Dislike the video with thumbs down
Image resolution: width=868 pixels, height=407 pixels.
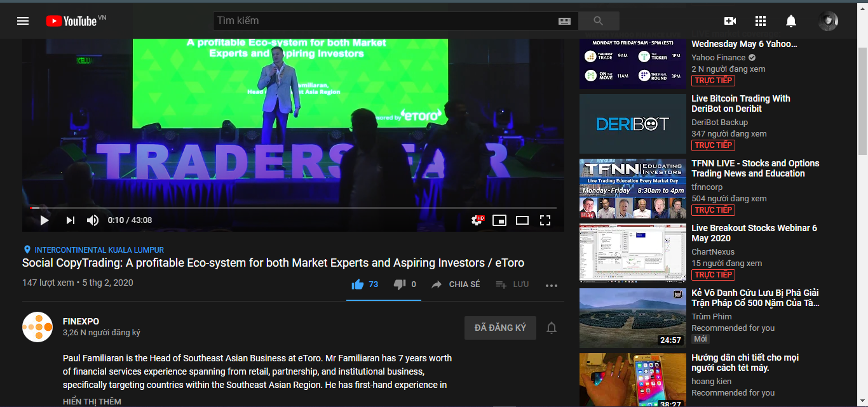click(405, 284)
